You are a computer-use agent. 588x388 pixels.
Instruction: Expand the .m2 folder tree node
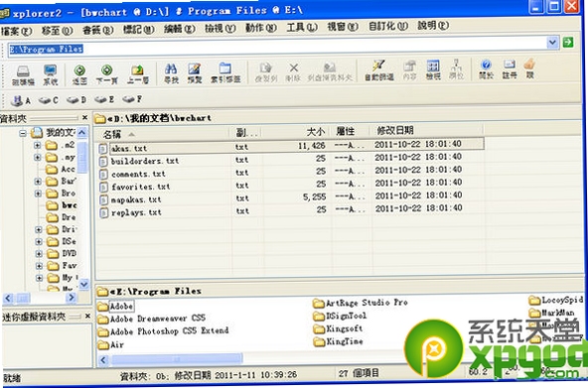38,145
